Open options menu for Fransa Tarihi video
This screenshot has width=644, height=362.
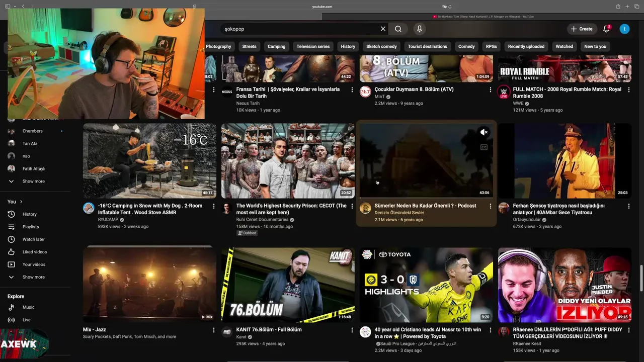(352, 90)
